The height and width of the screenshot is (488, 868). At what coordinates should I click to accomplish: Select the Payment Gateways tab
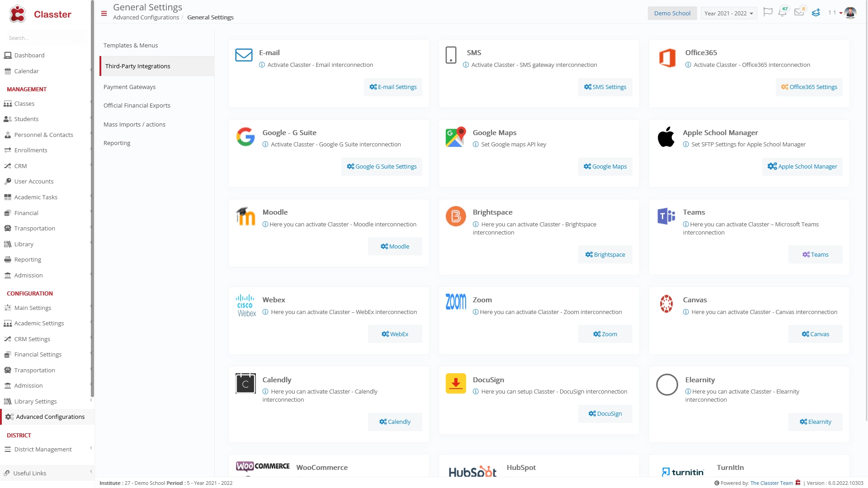click(x=129, y=87)
